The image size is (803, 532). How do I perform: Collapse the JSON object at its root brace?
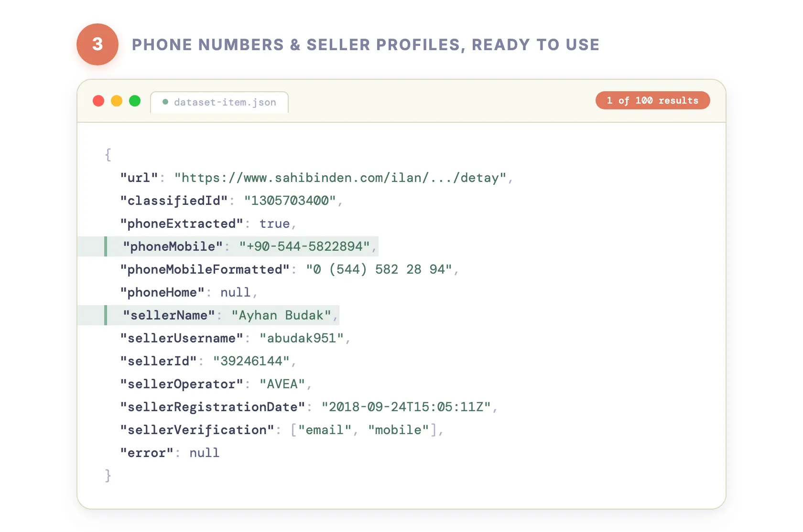point(108,154)
